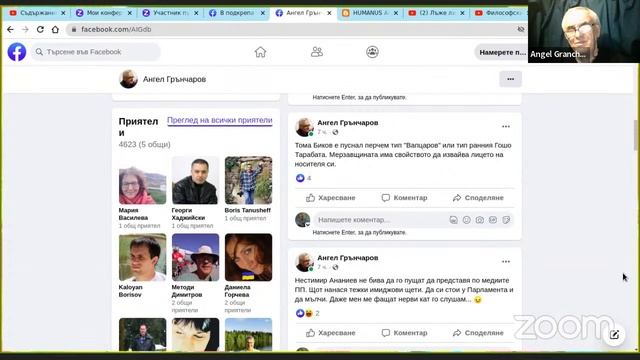Like the Тома Биков post via Харесване
640x360 pixels.
[331, 198]
